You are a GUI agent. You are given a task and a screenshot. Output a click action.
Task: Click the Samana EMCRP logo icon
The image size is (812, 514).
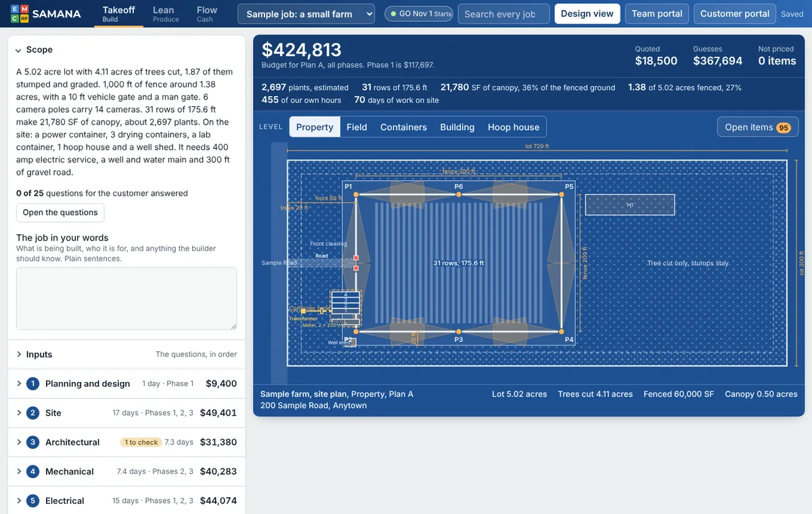[x=20, y=14]
